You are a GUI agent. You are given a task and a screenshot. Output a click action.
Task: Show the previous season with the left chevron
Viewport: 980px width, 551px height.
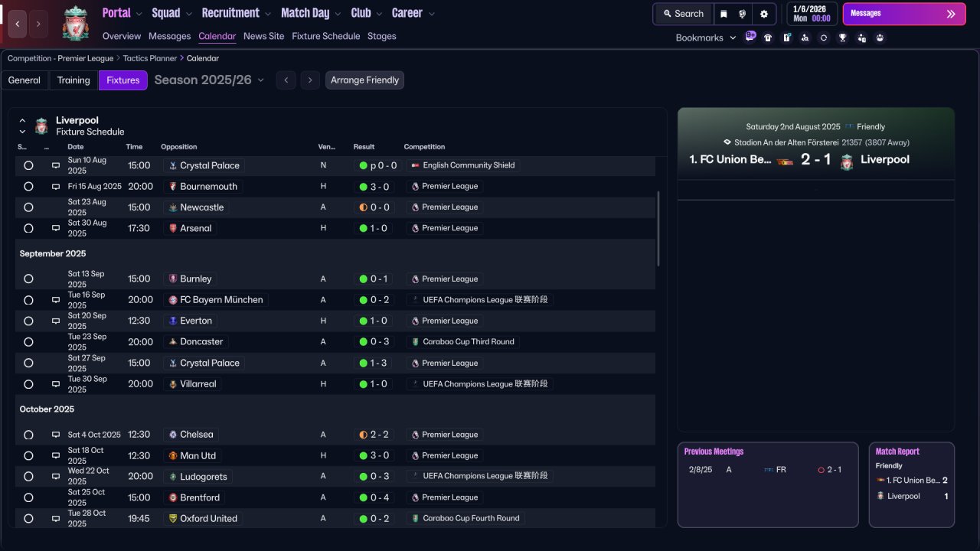(286, 80)
